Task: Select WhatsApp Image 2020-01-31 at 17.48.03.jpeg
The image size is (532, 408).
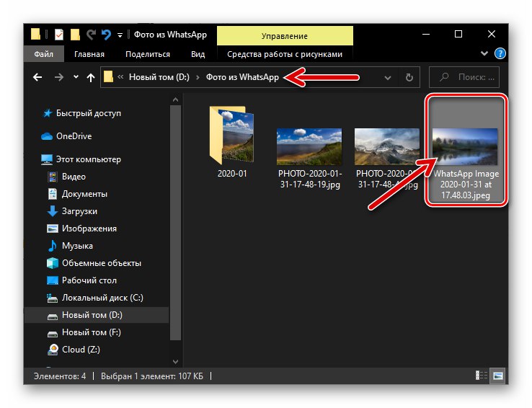Action: pos(466,149)
